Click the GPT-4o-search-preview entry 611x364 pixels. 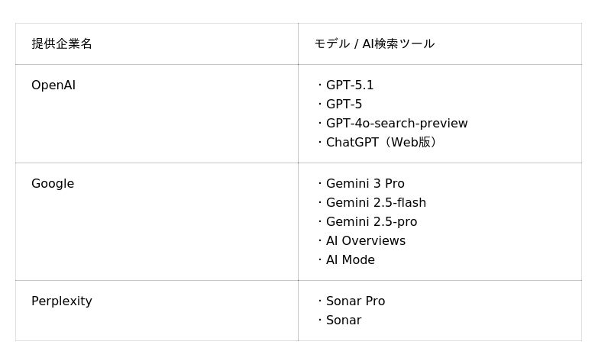click(x=396, y=124)
